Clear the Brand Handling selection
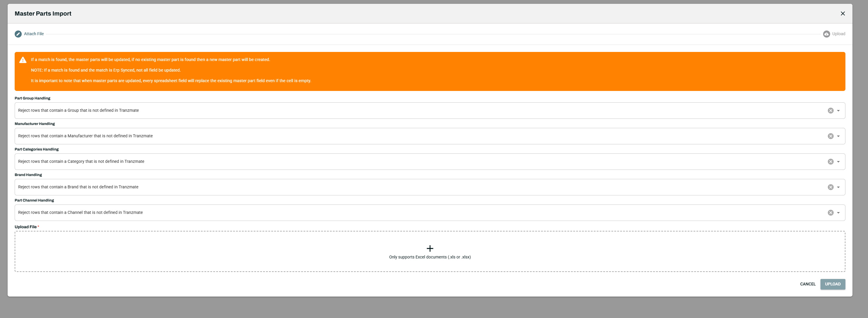Image resolution: width=868 pixels, height=318 pixels. click(x=830, y=187)
